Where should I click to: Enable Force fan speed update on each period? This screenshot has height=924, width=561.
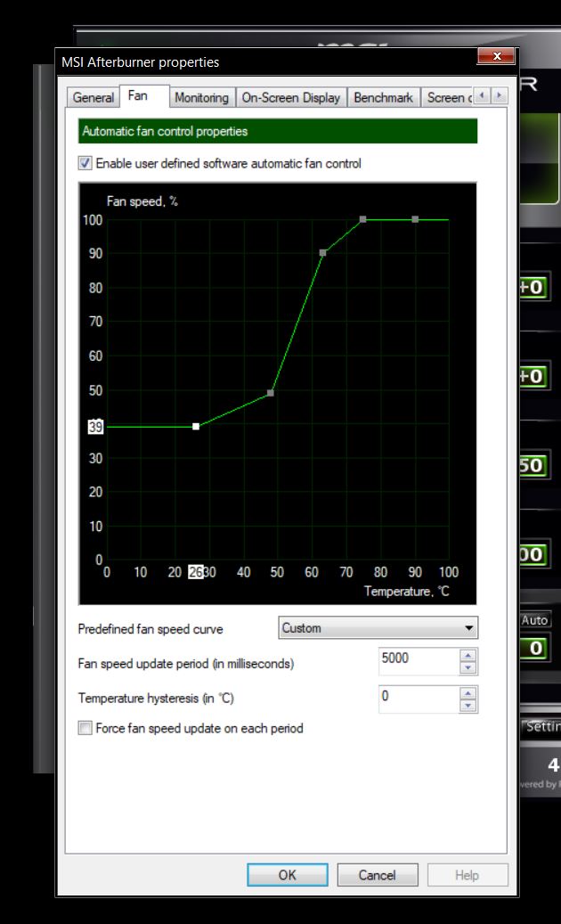[x=85, y=728]
